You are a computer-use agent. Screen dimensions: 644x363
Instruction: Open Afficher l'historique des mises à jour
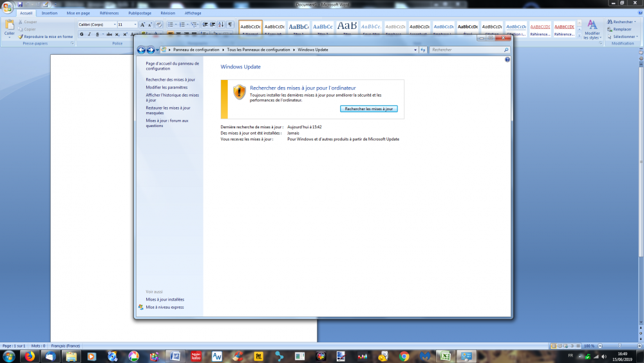[173, 97]
